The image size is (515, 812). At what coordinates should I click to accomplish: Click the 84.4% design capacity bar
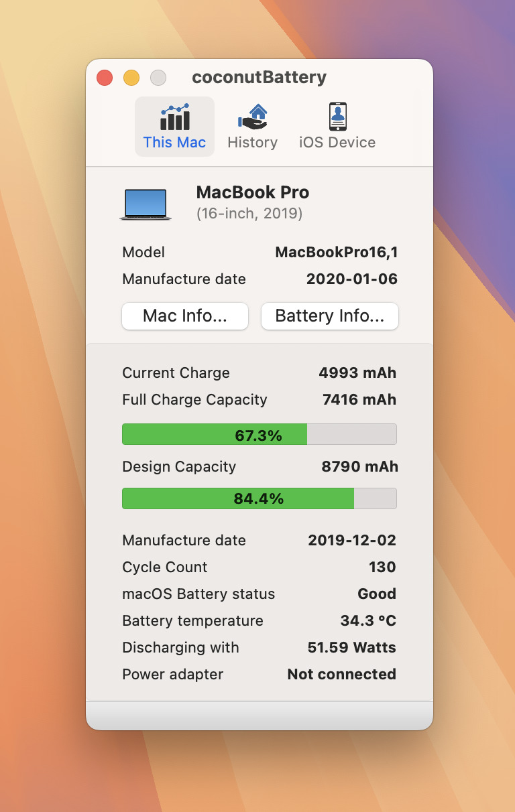click(259, 498)
